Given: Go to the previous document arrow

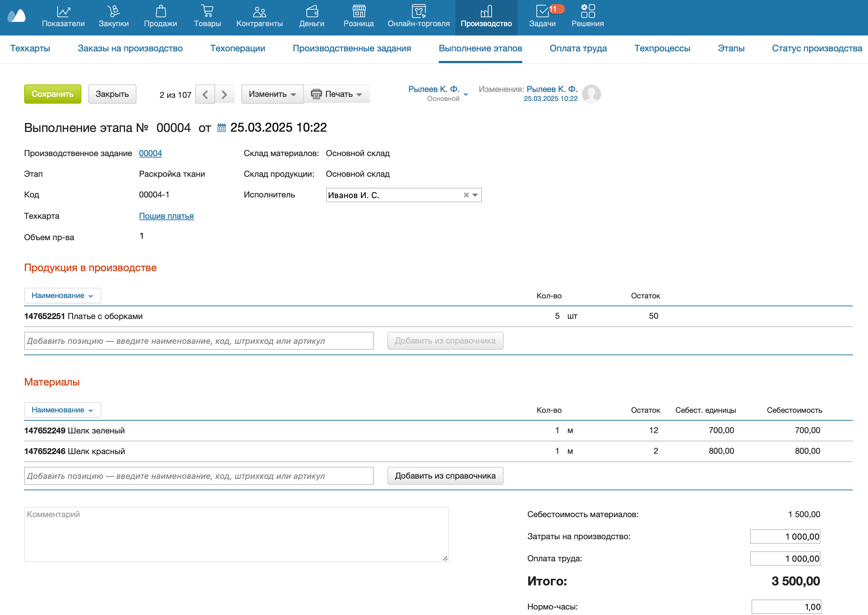Looking at the screenshot, I should click(x=205, y=94).
